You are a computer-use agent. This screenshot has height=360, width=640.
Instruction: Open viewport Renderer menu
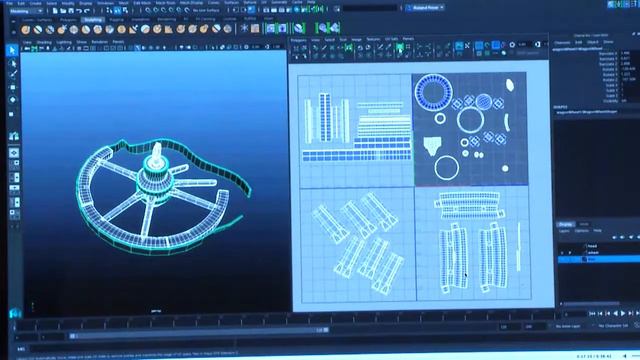coord(100,42)
